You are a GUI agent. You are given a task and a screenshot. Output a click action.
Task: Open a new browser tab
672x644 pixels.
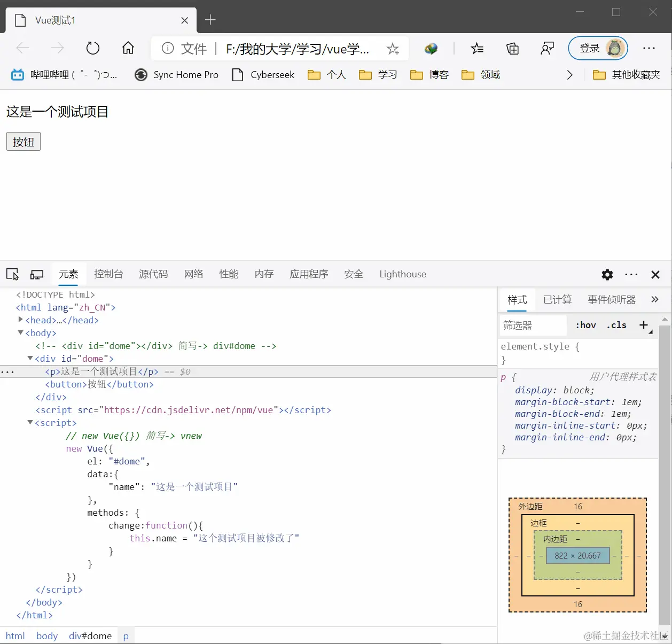210,20
